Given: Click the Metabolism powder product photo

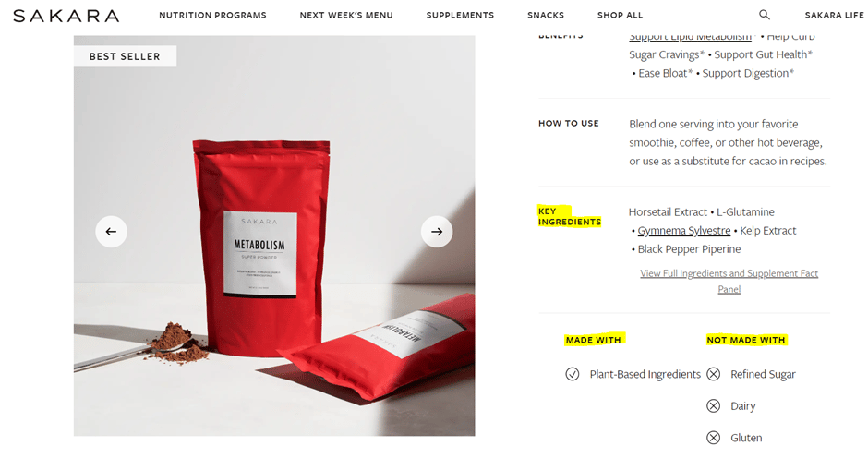Looking at the screenshot, I should coord(274,235).
